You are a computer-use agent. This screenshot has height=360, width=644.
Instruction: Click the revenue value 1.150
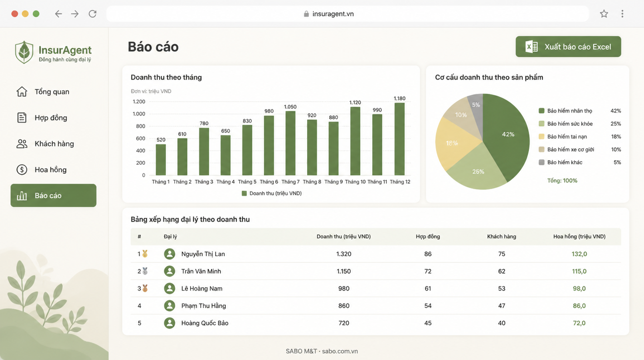(344, 271)
